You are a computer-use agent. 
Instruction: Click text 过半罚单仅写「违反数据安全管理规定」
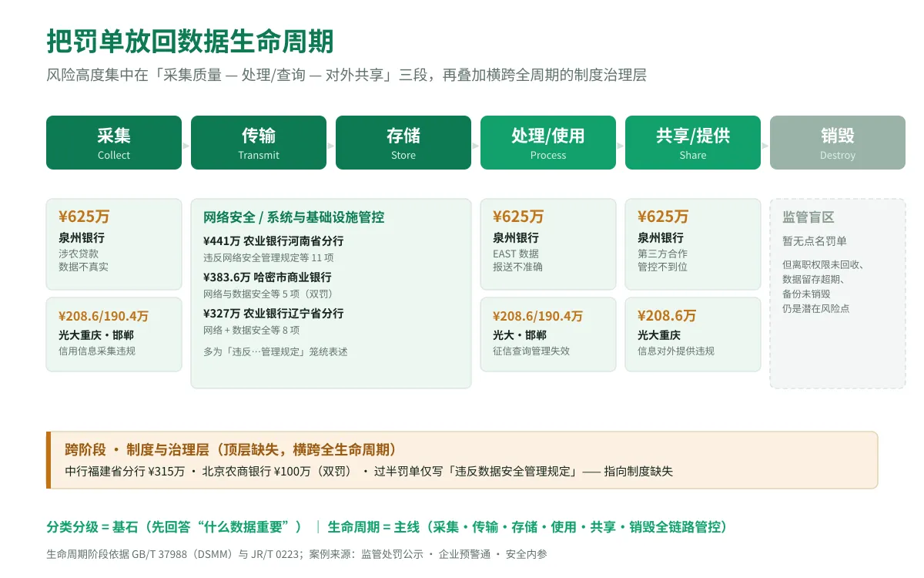pyautogui.click(x=476, y=471)
